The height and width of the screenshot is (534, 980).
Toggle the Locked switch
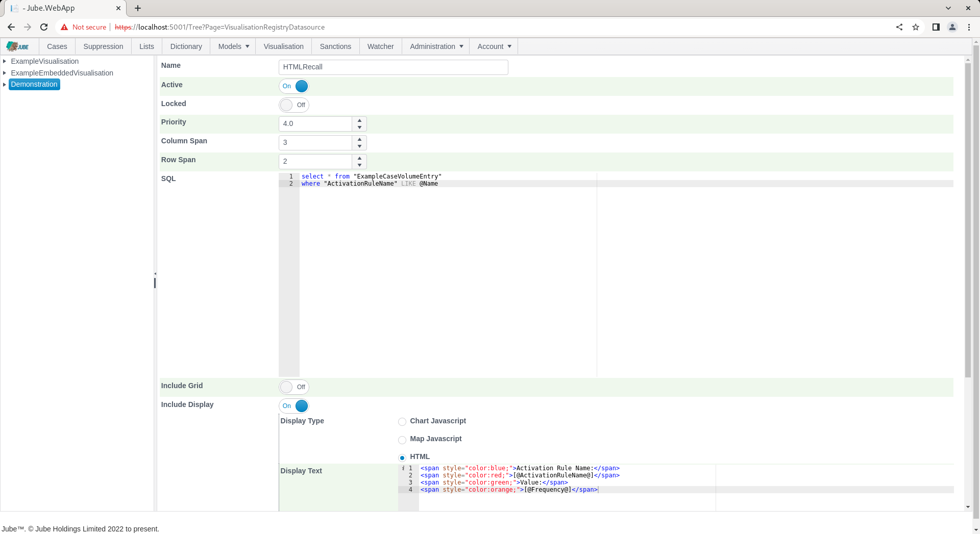click(294, 105)
